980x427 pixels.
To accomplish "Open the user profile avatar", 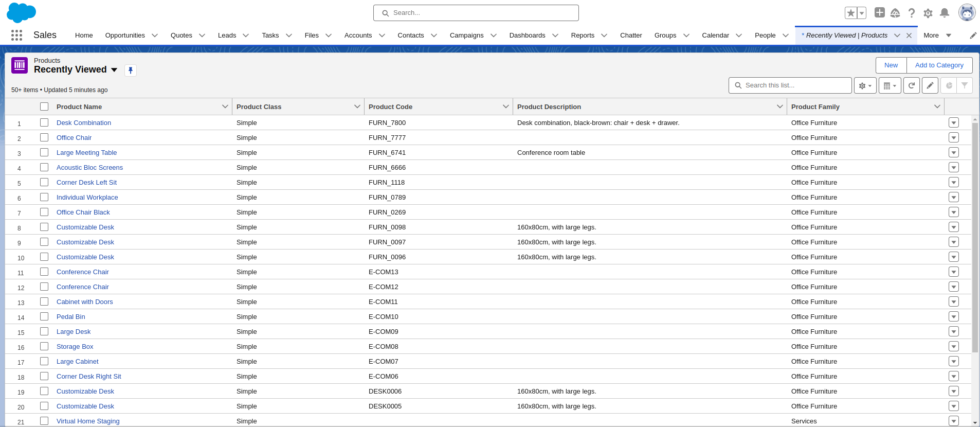I will (x=967, y=13).
